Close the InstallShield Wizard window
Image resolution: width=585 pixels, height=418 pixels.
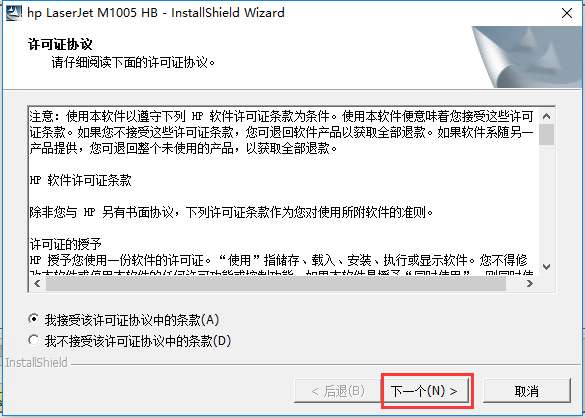[566, 13]
